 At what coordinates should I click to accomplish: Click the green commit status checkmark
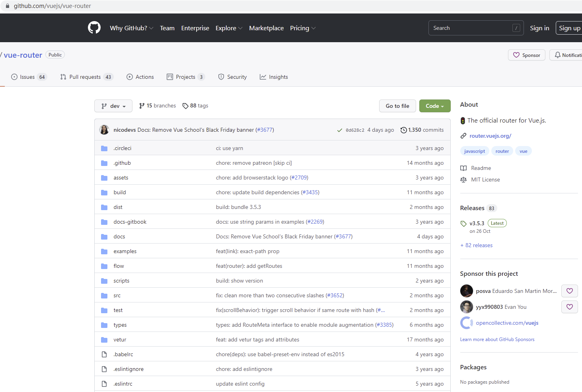click(340, 130)
